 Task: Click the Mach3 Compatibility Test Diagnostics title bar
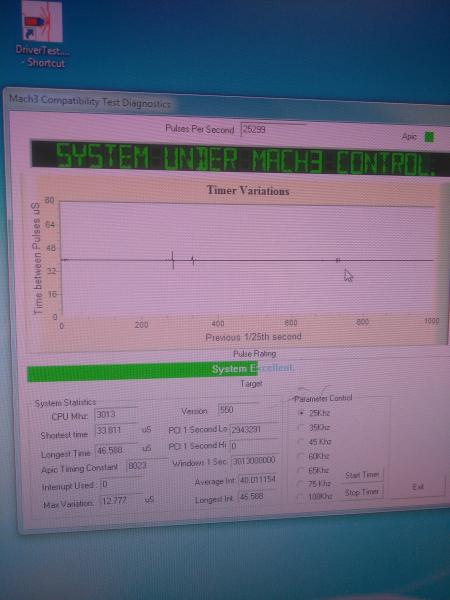pyautogui.click(x=226, y=101)
